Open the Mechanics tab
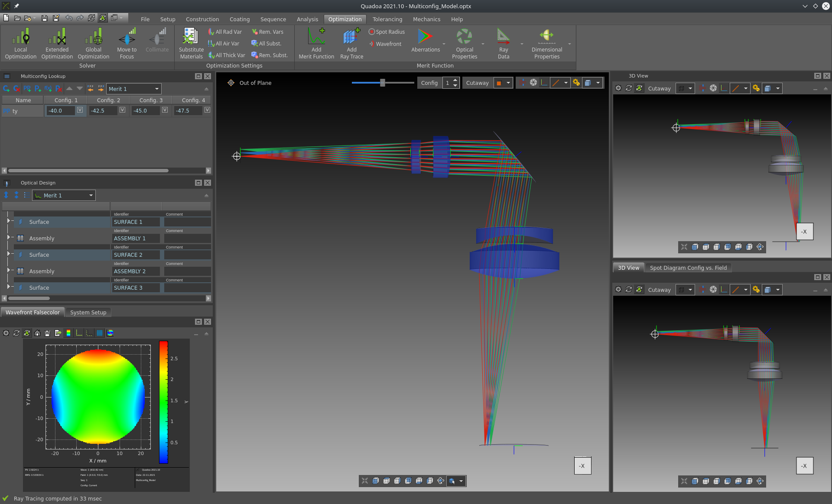Screen dimensions: 832x504 point(426,19)
